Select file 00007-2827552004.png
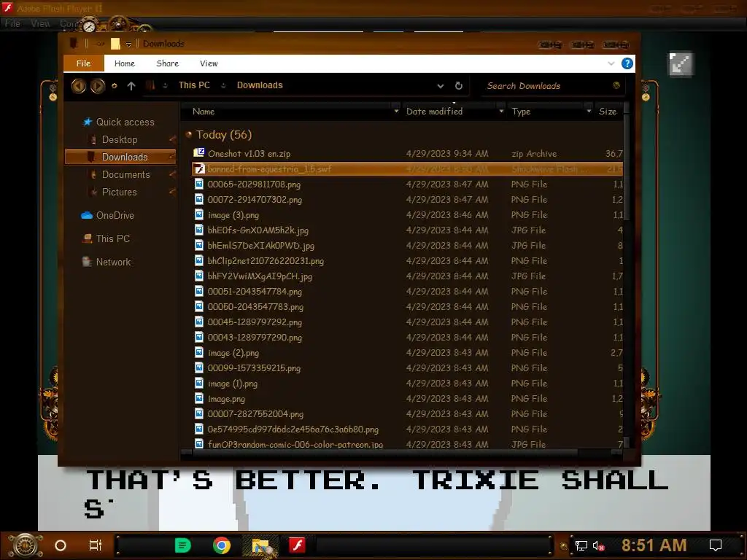This screenshot has height=560, width=747. pos(255,414)
